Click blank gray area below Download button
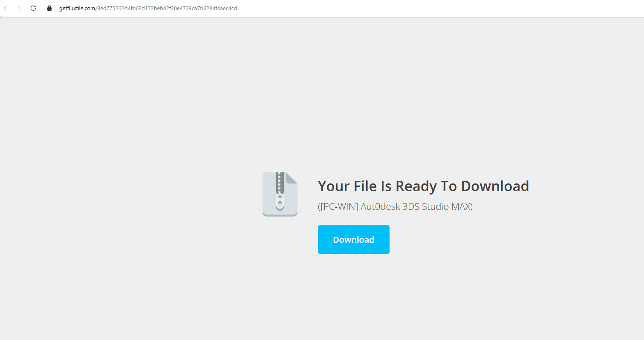 coord(354,299)
